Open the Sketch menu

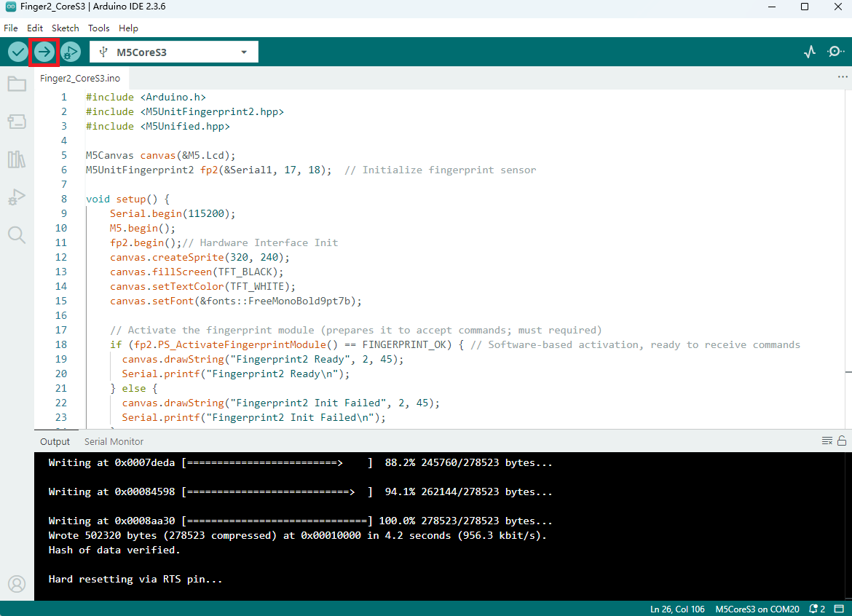click(x=65, y=28)
